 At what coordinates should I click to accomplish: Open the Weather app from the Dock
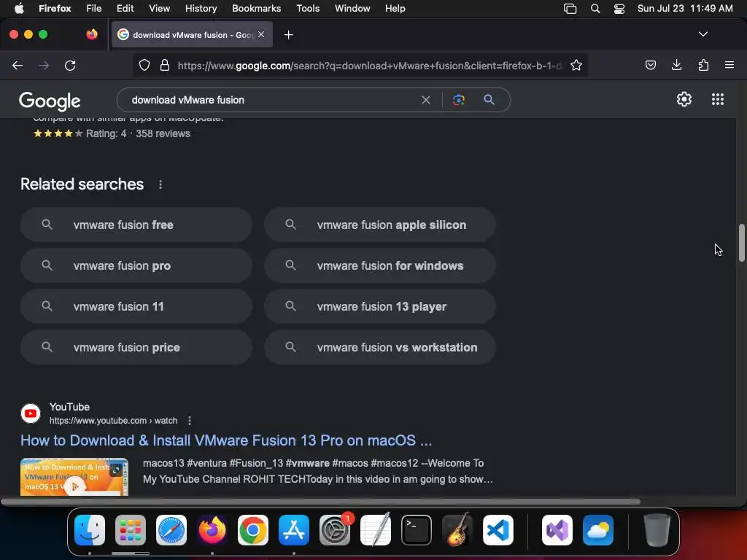coord(598,530)
